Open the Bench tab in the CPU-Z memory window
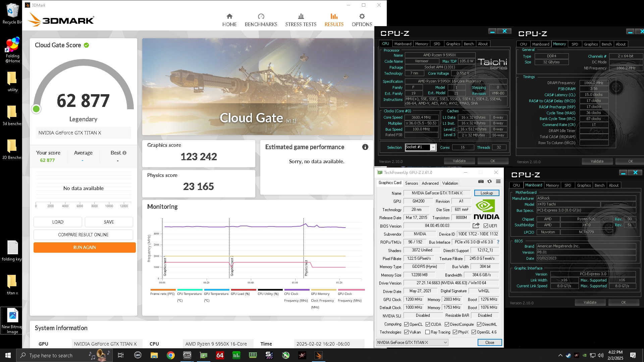The width and height of the screenshot is (644, 362). (x=606, y=44)
